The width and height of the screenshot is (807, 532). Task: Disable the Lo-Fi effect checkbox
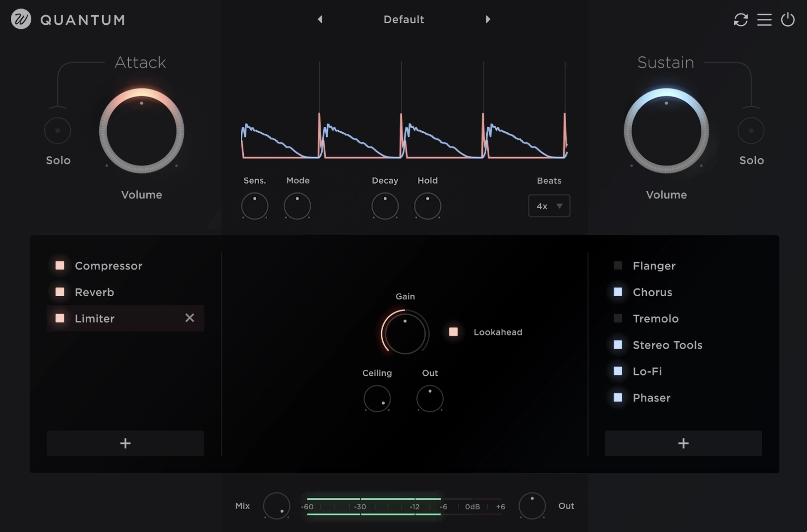coord(618,371)
